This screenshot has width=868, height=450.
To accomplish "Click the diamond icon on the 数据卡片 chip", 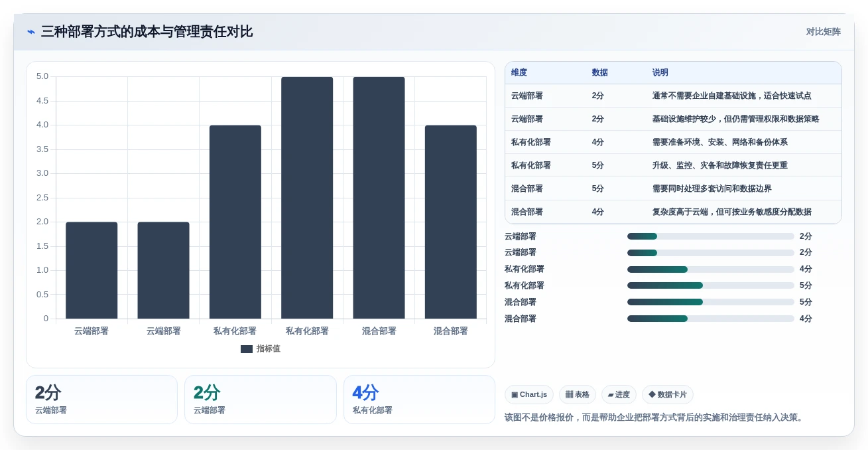I will 652,394.
